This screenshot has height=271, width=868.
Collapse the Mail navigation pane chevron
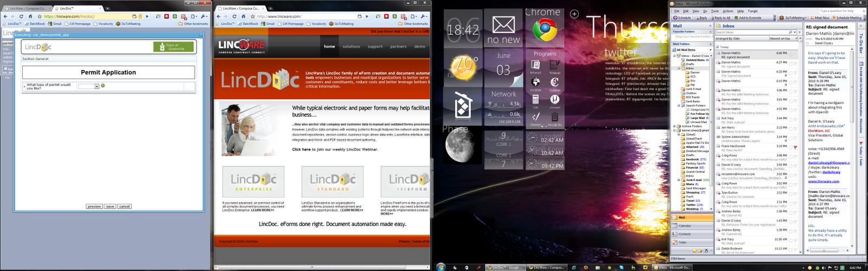point(710,25)
